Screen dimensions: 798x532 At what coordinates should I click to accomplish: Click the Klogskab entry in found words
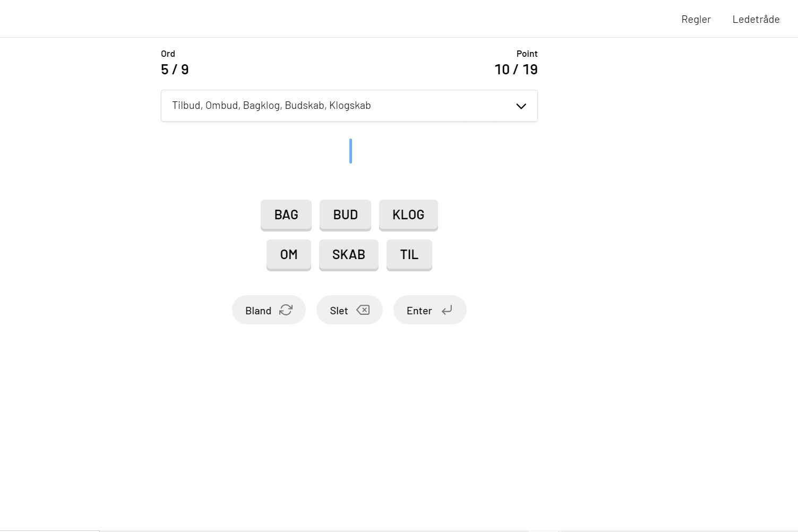[x=350, y=106]
